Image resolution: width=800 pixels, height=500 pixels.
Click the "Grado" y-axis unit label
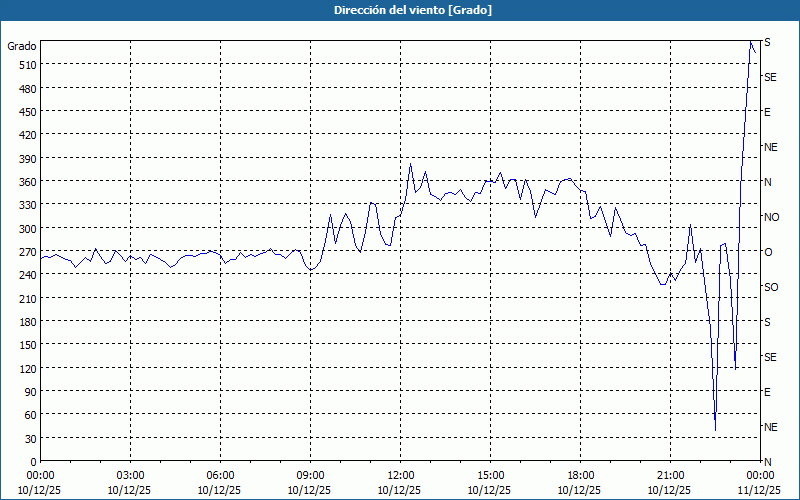click(22, 46)
